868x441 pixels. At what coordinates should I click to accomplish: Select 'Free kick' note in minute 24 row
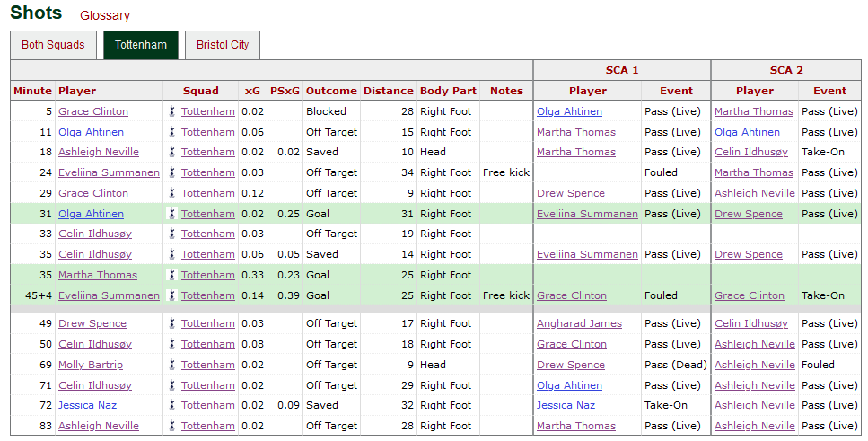(506, 172)
